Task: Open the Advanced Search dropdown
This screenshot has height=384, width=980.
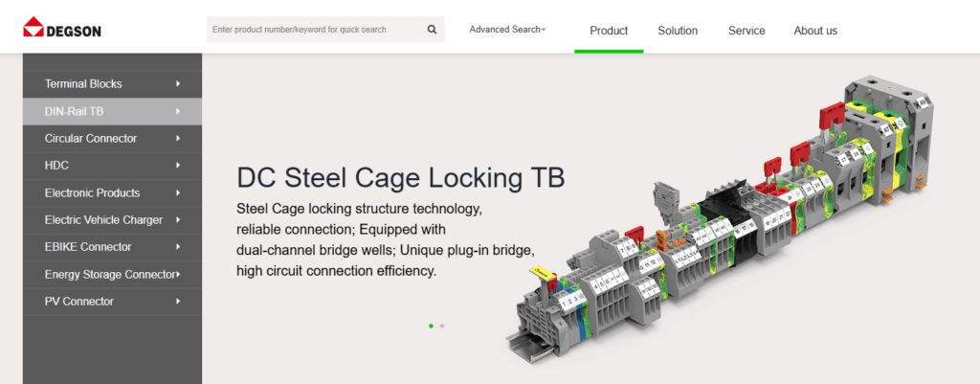Action: tap(507, 30)
